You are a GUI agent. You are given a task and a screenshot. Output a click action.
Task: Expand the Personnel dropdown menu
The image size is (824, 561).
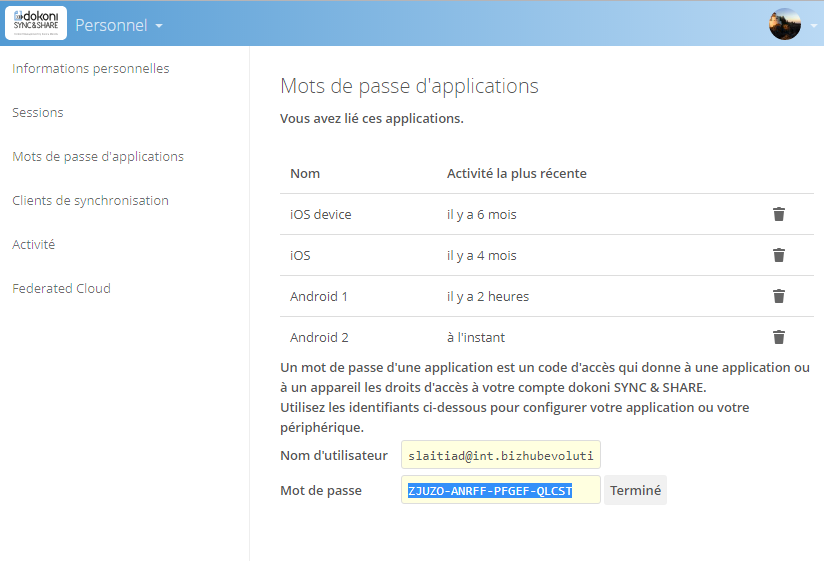pyautogui.click(x=119, y=25)
